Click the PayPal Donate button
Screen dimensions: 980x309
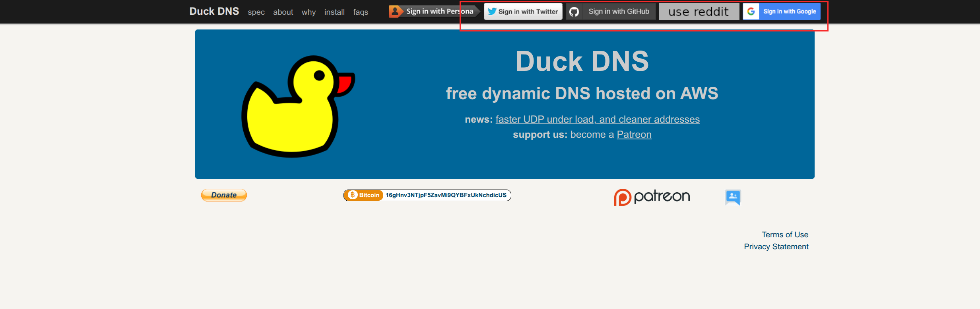click(224, 195)
